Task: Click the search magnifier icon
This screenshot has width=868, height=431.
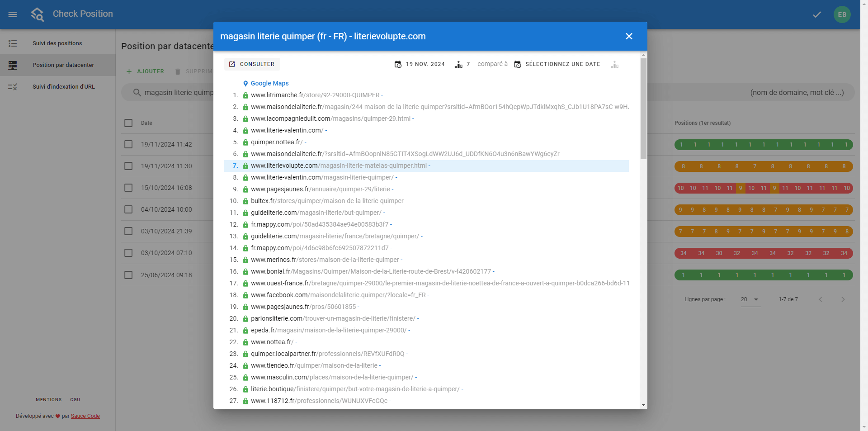Action: (137, 92)
